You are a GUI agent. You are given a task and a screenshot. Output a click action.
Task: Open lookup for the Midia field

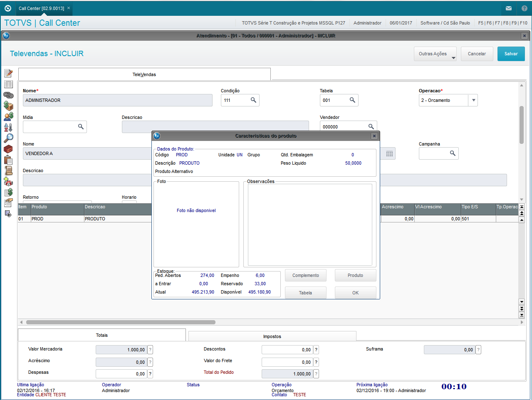point(81,127)
